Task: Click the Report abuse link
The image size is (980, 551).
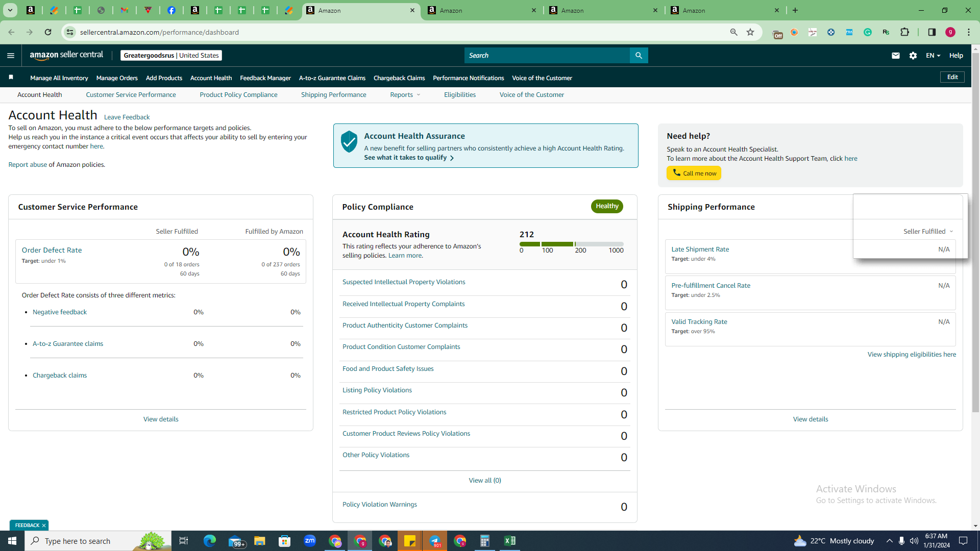Action: click(28, 165)
